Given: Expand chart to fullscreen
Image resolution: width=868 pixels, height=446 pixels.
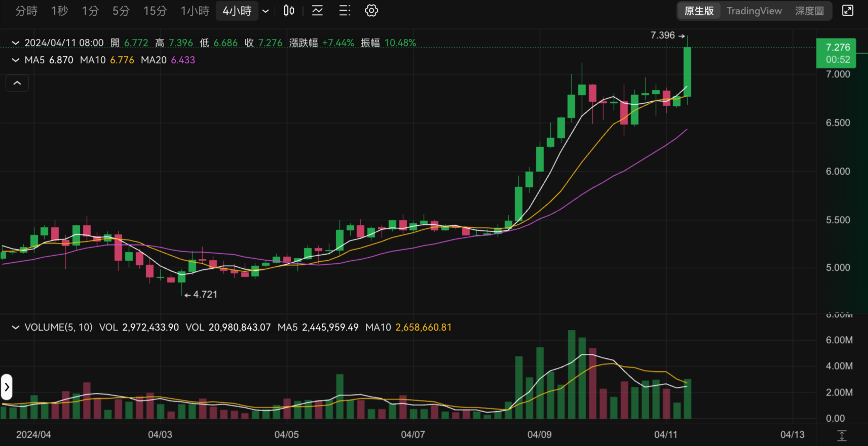Looking at the screenshot, I should point(848,11).
